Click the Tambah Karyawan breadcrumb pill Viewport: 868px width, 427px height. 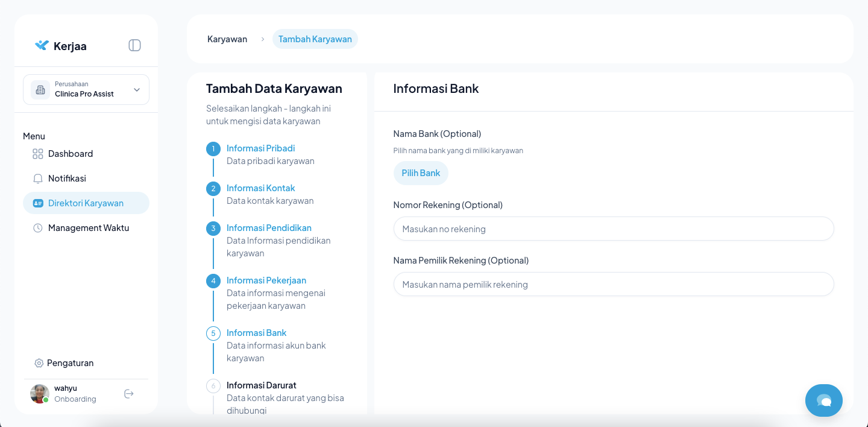(x=315, y=39)
